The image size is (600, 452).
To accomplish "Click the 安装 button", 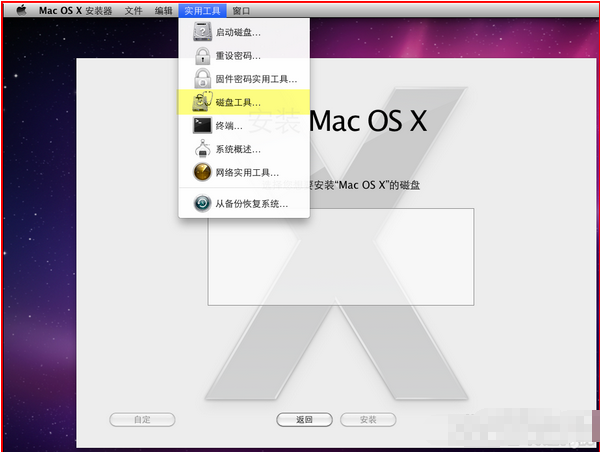I will (x=368, y=419).
